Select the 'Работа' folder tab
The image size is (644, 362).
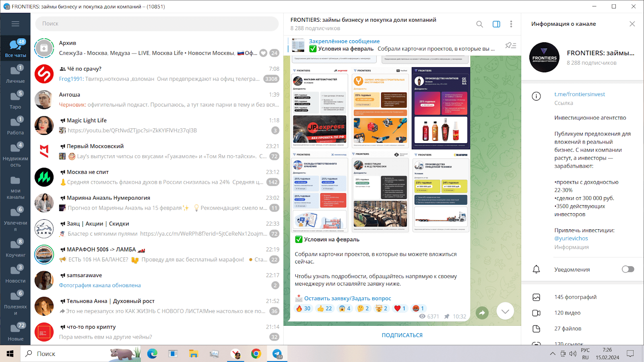[x=15, y=126]
